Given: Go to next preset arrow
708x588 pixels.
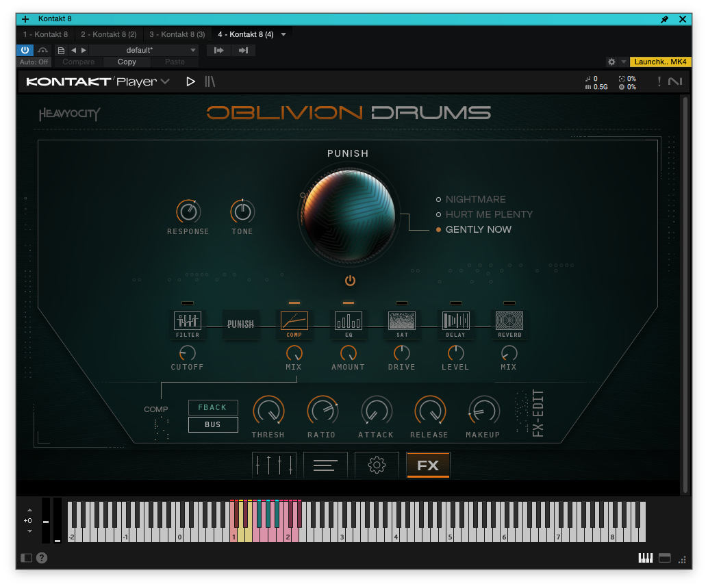Looking at the screenshot, I should pyautogui.click(x=84, y=51).
